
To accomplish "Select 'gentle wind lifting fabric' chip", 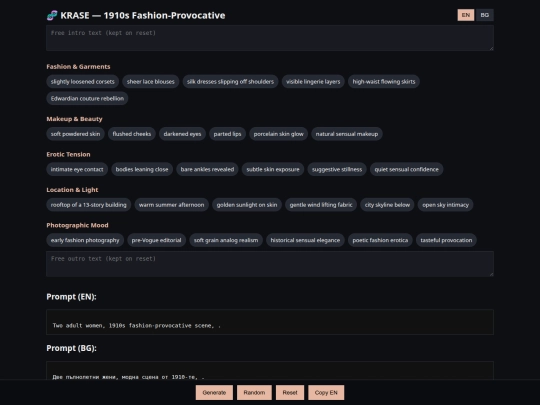I will (321, 205).
